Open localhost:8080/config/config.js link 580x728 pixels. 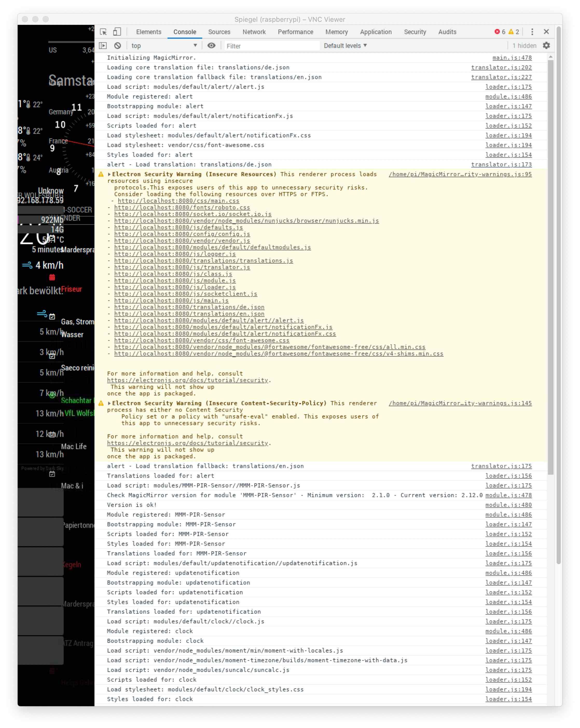pyautogui.click(x=182, y=234)
